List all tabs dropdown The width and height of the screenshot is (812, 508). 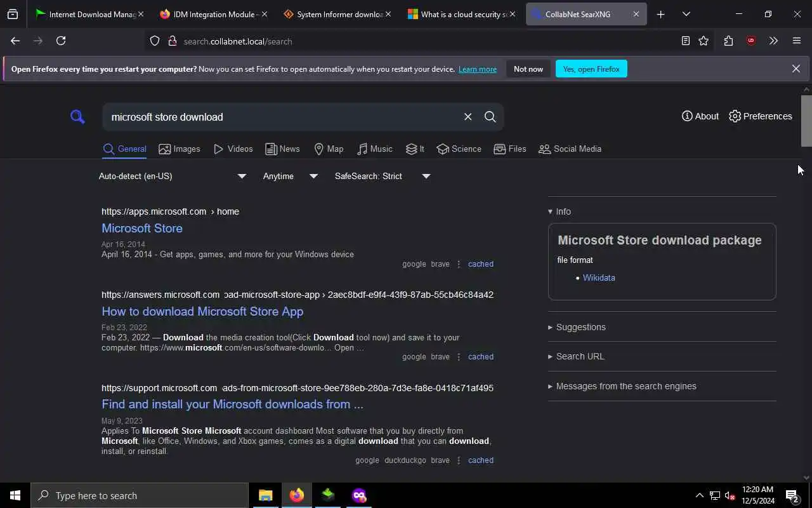[x=686, y=14]
